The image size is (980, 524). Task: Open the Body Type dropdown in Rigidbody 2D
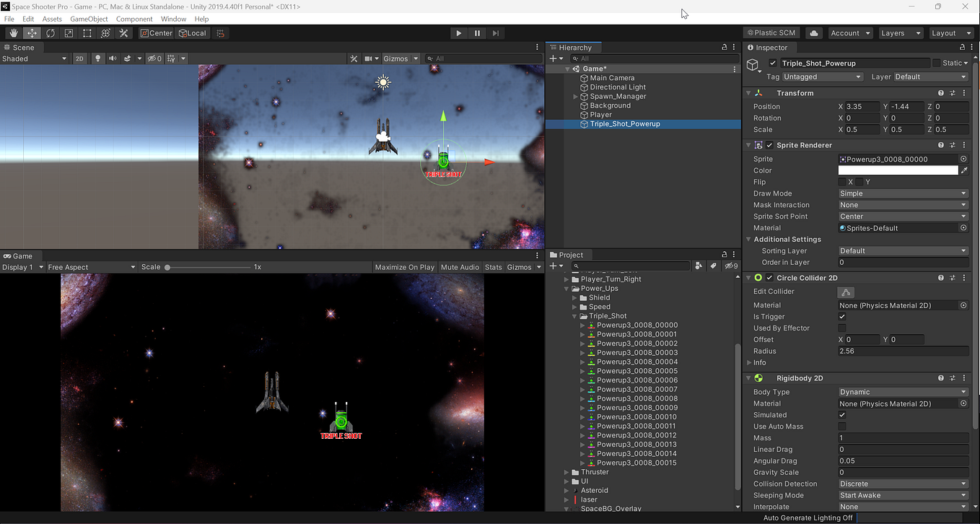pyautogui.click(x=902, y=391)
